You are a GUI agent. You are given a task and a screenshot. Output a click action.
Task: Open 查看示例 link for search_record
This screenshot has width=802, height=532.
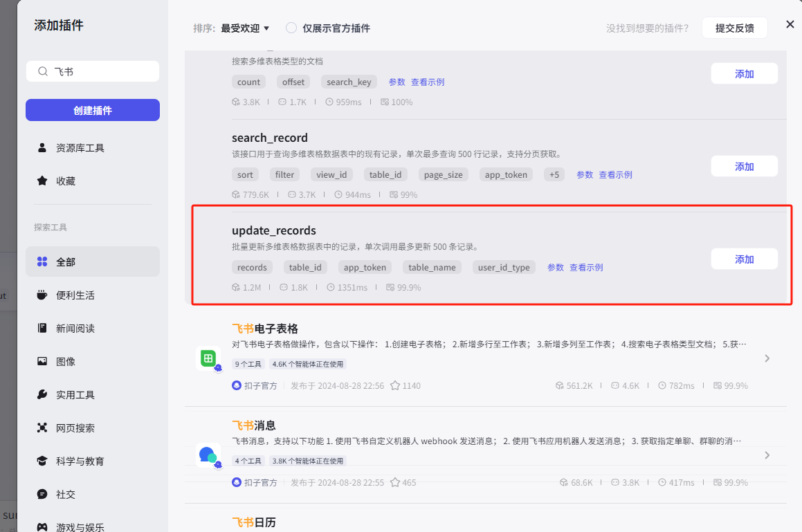pos(615,174)
